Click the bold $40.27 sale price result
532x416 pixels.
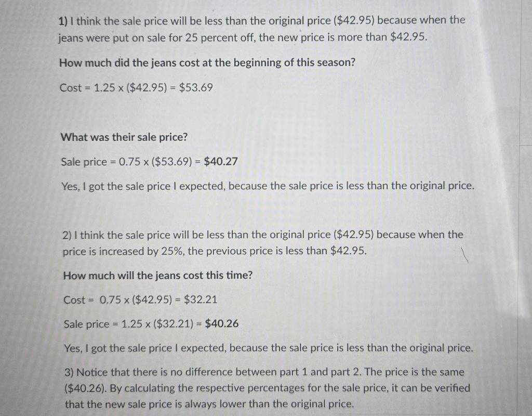tap(221, 161)
